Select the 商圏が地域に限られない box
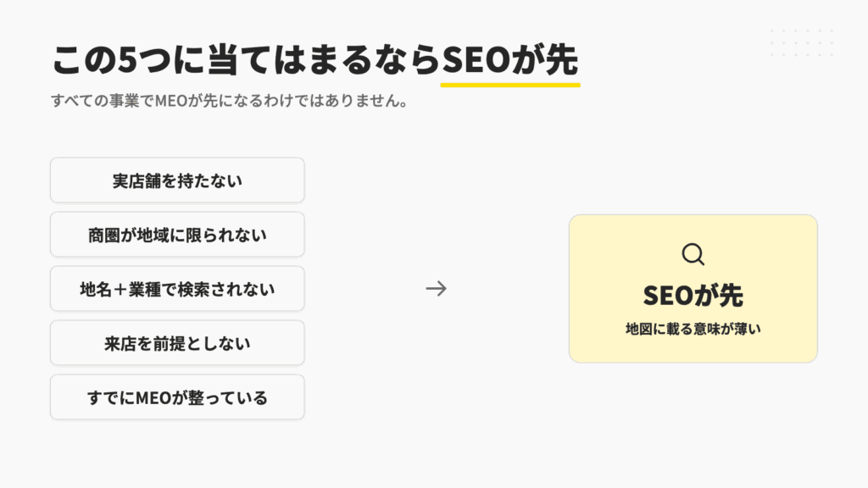Image resolution: width=868 pixels, height=488 pixels. 177,235
